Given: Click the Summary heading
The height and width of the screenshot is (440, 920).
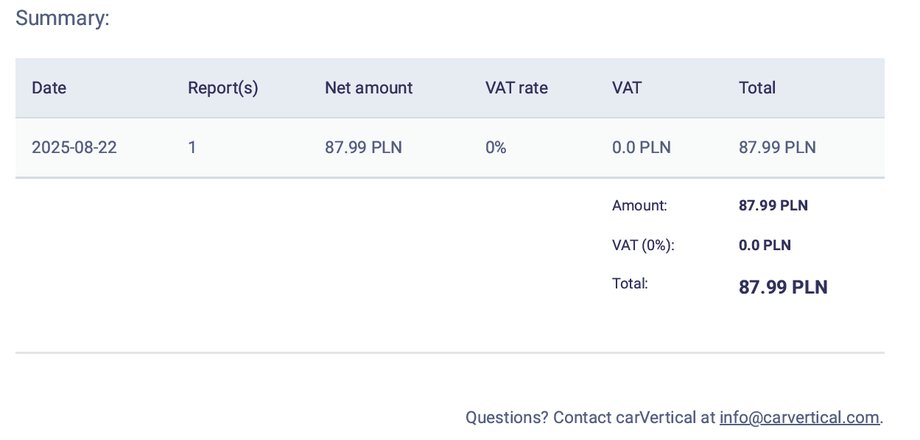Looking at the screenshot, I should pyautogui.click(x=62, y=18).
